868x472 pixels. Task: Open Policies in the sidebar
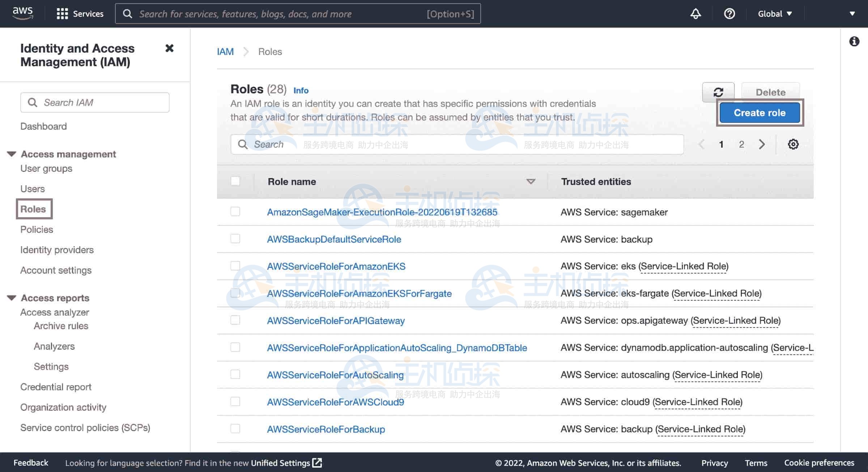(x=37, y=229)
